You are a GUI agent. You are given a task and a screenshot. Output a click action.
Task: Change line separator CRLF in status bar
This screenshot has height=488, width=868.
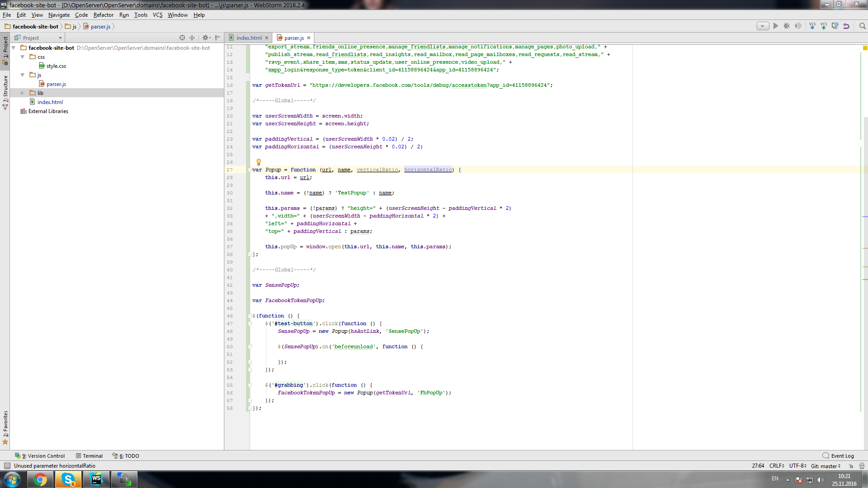(x=777, y=466)
